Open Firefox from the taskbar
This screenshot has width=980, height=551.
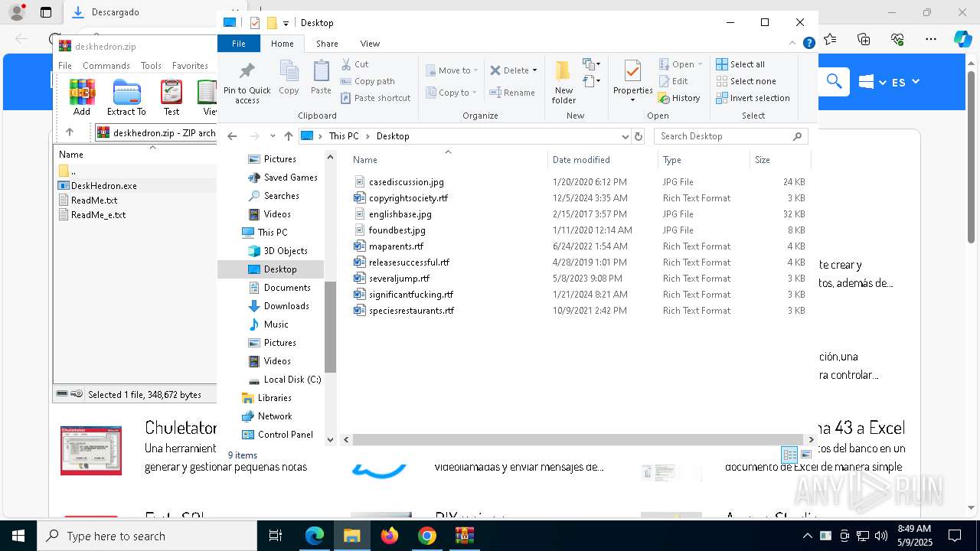click(x=390, y=536)
